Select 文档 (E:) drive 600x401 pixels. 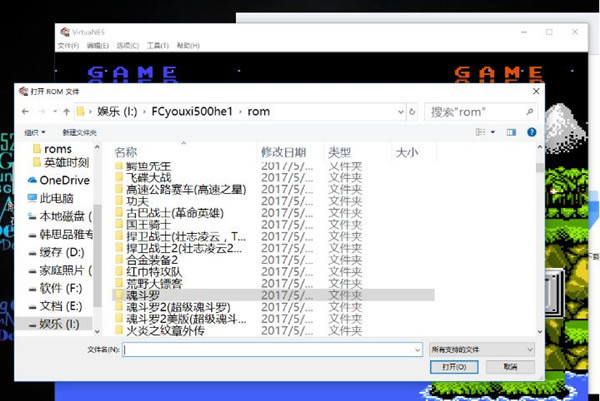[55, 306]
